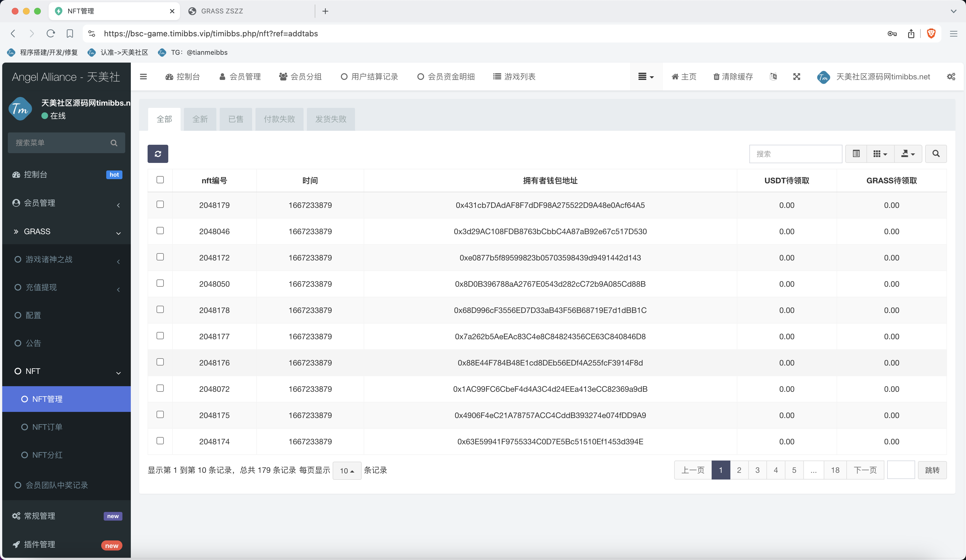The image size is (966, 560).
Task: Click the 跳转 jump button
Action: 932,470
